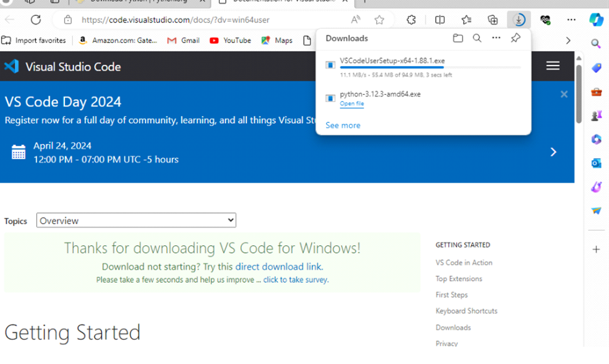Screen dimensions: 609x364
Task: Click the Downloads toolbar button
Action: pos(519,20)
